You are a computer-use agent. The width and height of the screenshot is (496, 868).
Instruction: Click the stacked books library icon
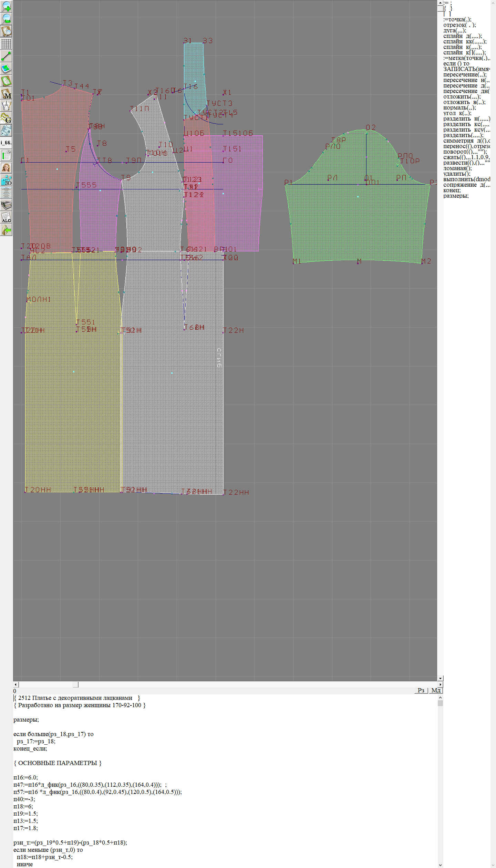tap(6, 205)
